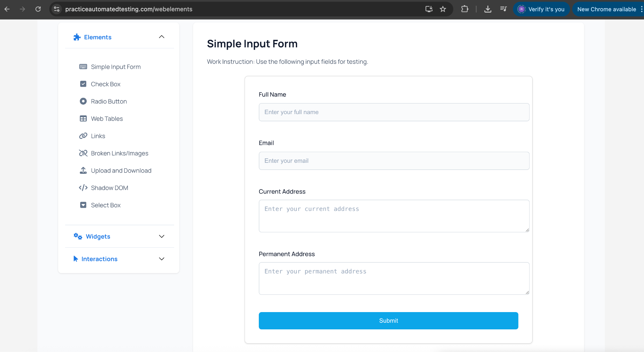
Task: Open Links menu item
Action: coord(98,136)
